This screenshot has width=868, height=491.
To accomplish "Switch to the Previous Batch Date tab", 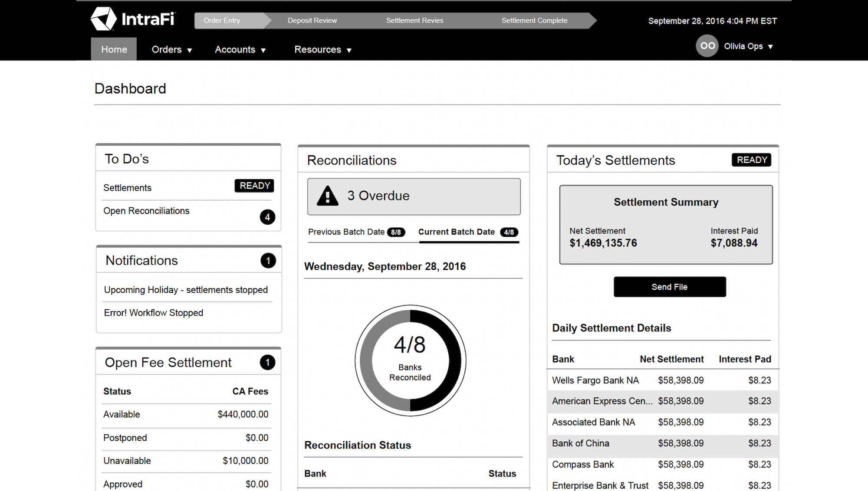I will 357,232.
